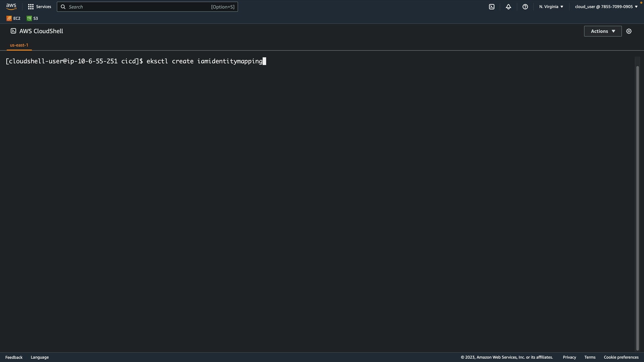The height and width of the screenshot is (362, 644).
Task: Select the us-east-1 terminal tab
Action: tap(19, 45)
